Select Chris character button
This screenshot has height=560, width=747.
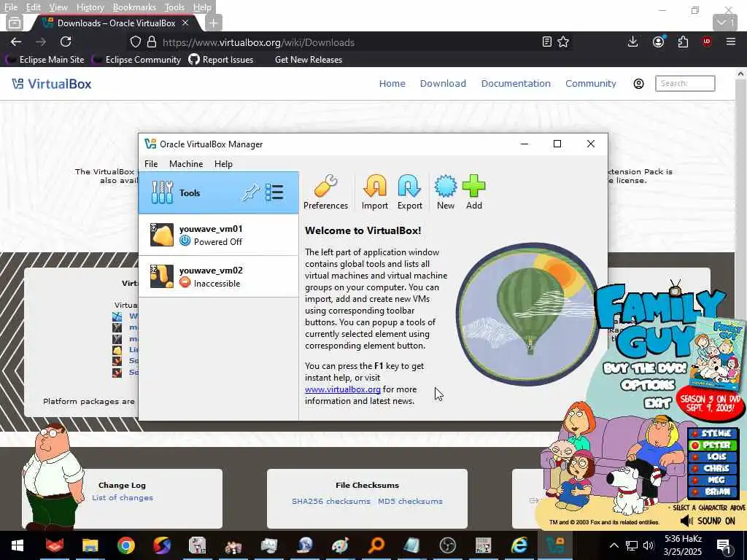712,469
